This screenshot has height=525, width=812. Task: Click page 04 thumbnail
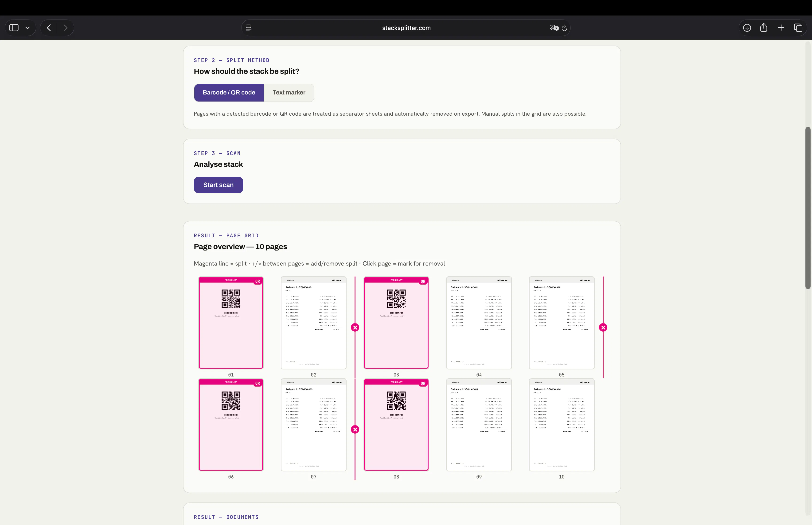479,322
